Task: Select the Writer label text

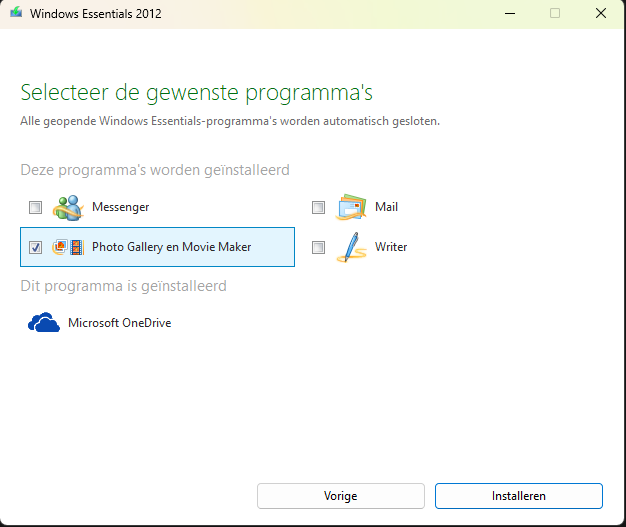Action: [x=391, y=247]
